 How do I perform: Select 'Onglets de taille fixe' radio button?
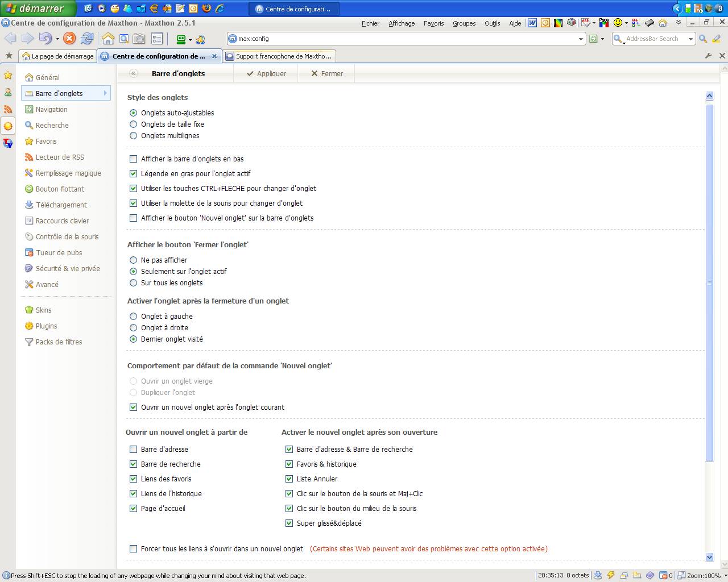(x=133, y=124)
